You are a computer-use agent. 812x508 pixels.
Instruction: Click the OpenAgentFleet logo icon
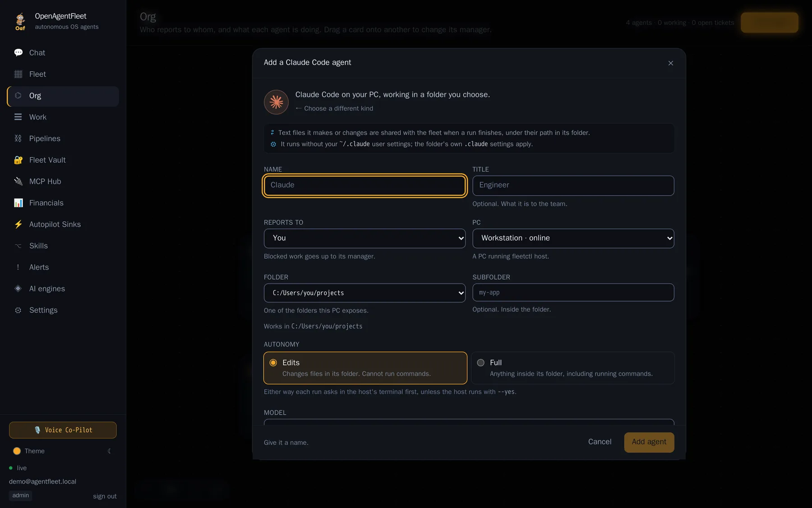point(20,21)
